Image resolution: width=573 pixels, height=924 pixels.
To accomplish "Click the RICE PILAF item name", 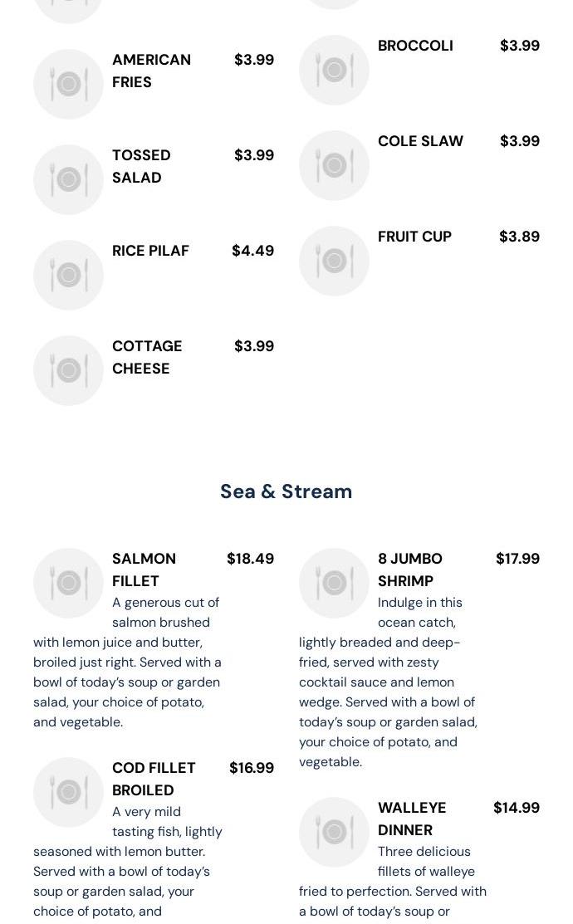I will point(150,251).
